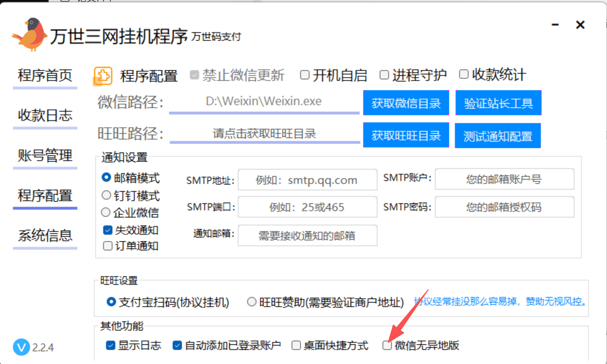Click the 2.2.4 version number
The height and width of the screenshot is (364, 607).
point(43,347)
